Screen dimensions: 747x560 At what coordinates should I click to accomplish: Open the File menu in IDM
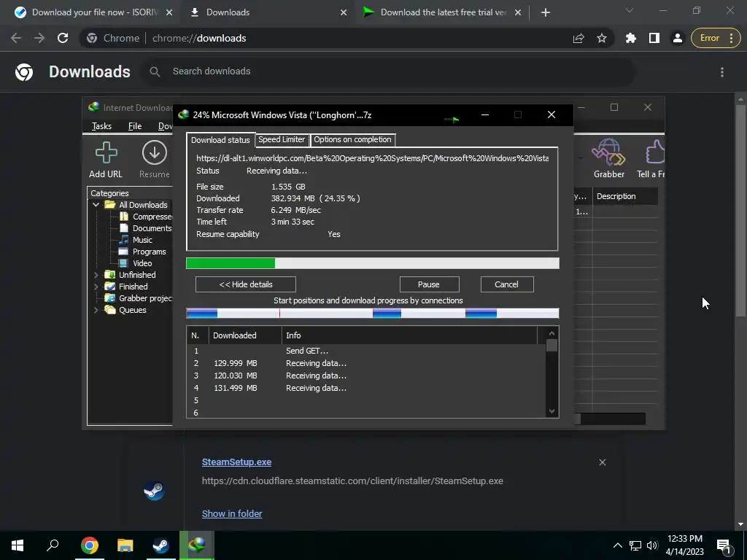[135, 125]
